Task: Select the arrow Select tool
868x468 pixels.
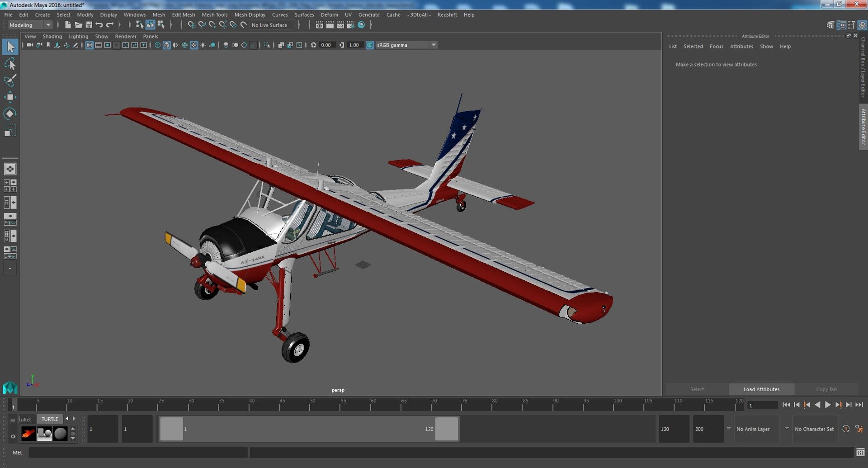Action: coord(10,47)
